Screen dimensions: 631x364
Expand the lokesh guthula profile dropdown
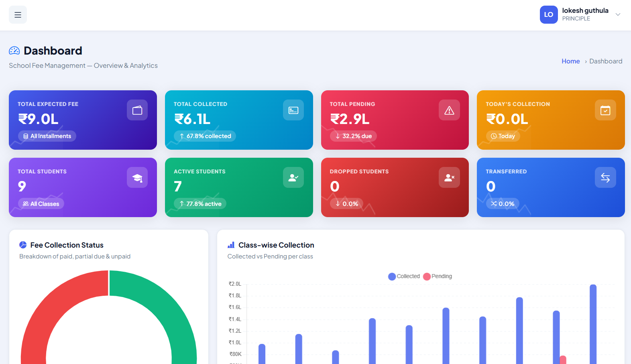618,14
